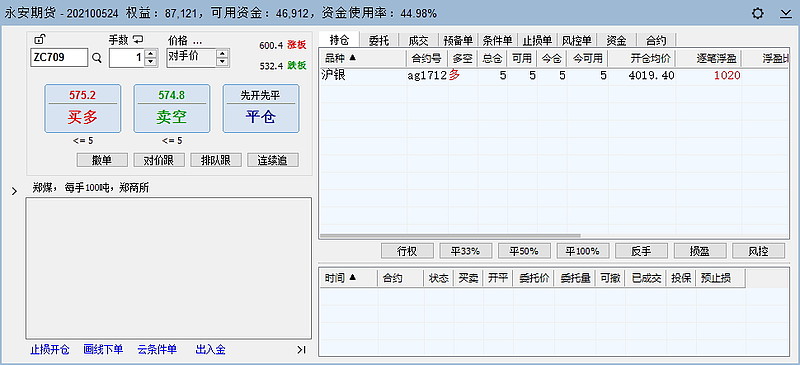The height and width of the screenshot is (365, 800).
Task: Click the icon next to 手数 label
Action: tap(138, 39)
